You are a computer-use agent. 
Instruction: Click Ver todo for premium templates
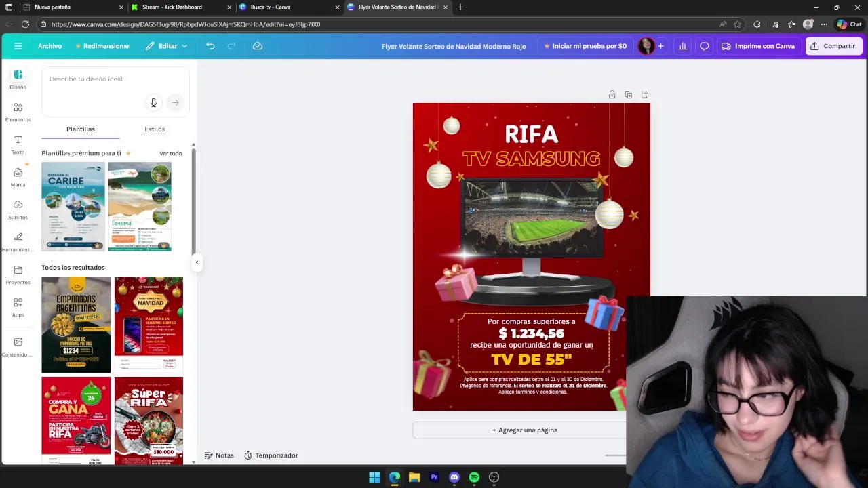[171, 153]
